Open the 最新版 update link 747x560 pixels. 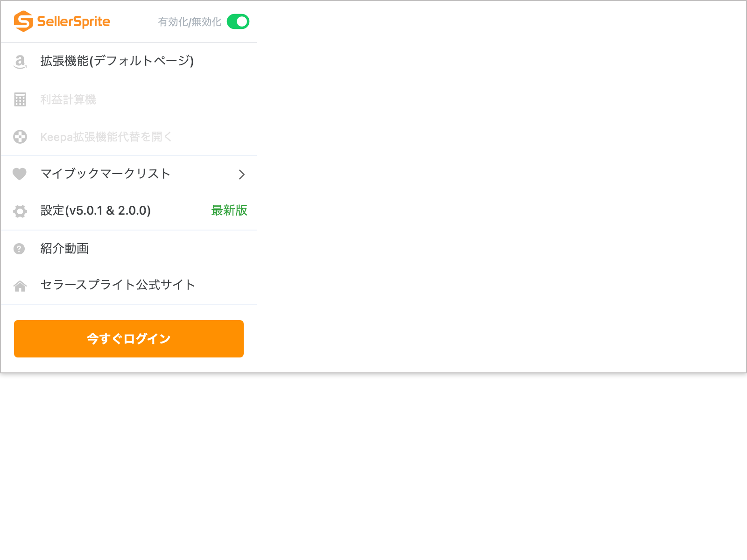coord(229,211)
